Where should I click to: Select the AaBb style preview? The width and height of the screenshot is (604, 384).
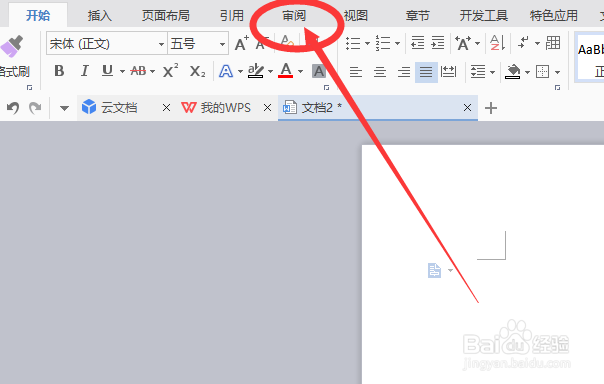point(590,58)
